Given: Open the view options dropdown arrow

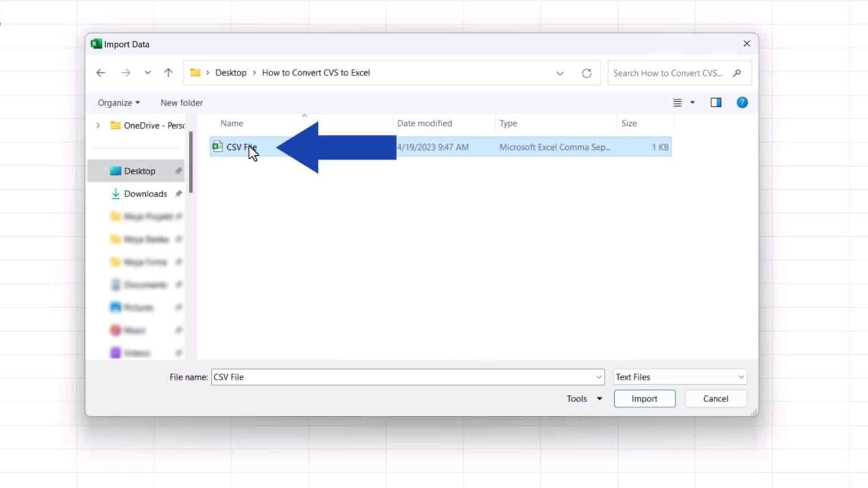Looking at the screenshot, I should tap(692, 102).
